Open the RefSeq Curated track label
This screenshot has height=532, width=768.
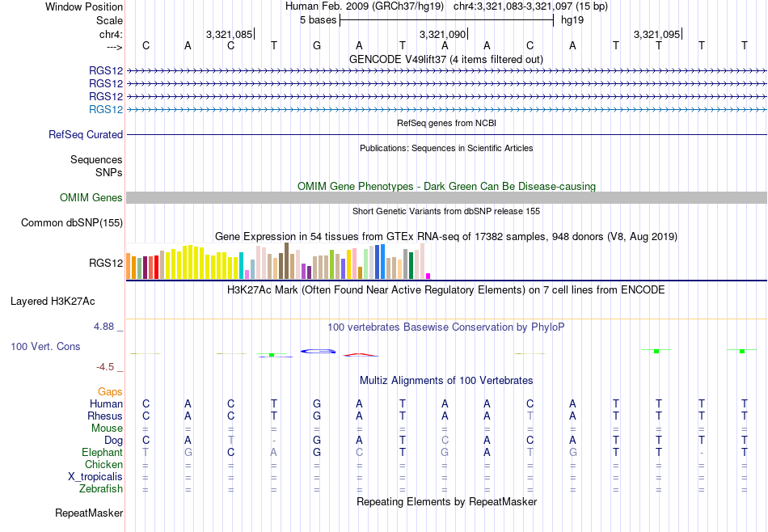(x=86, y=134)
